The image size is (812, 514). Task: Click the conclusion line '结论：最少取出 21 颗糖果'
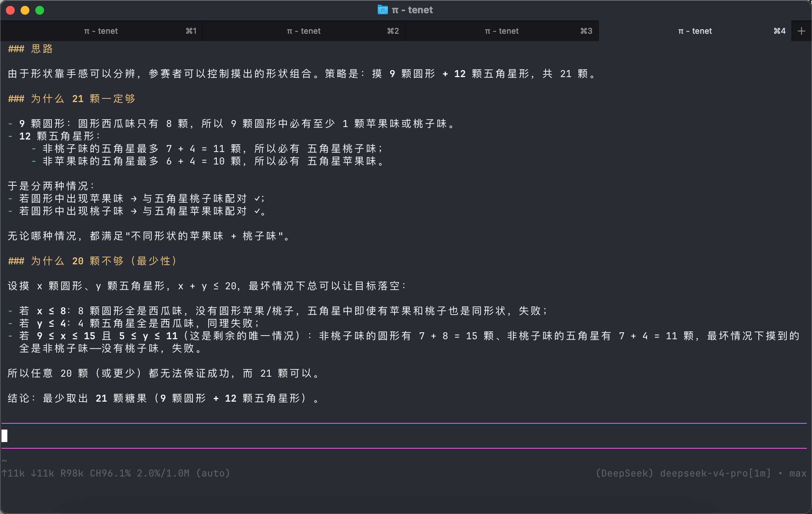164,398
